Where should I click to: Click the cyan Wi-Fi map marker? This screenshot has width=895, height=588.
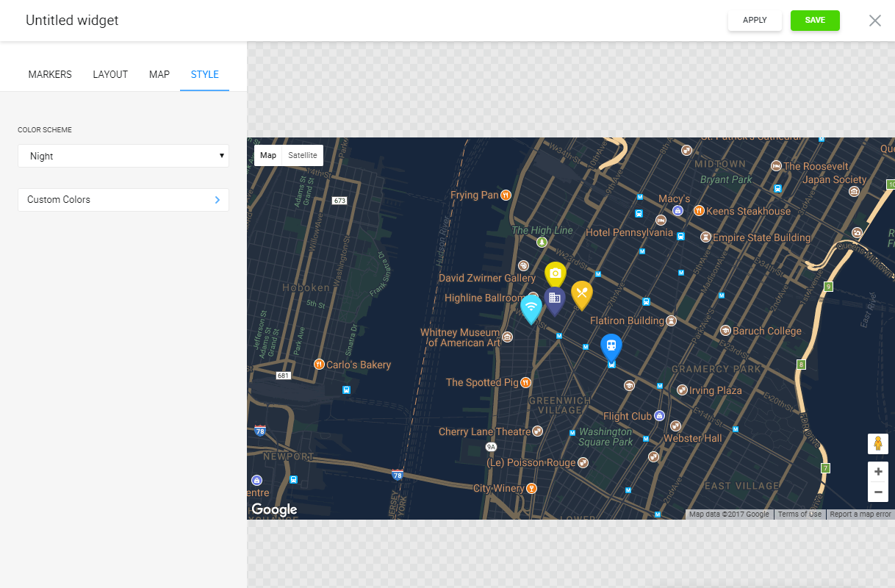pyautogui.click(x=531, y=309)
